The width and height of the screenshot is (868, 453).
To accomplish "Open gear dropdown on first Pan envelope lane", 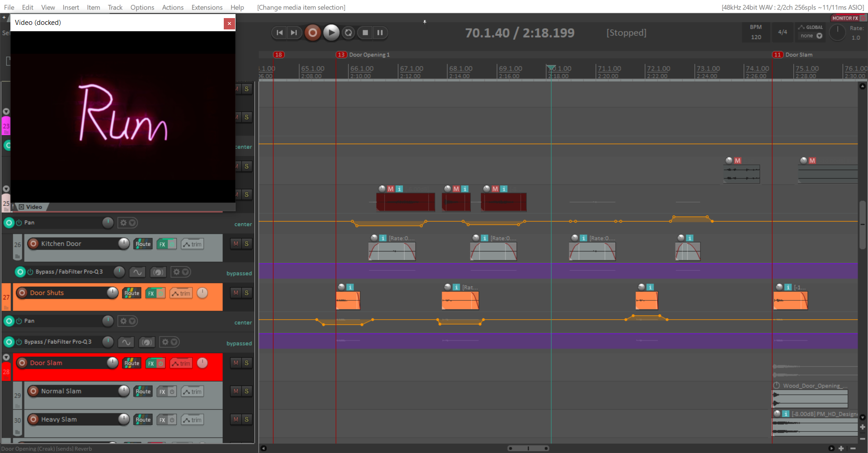I will 127,222.
